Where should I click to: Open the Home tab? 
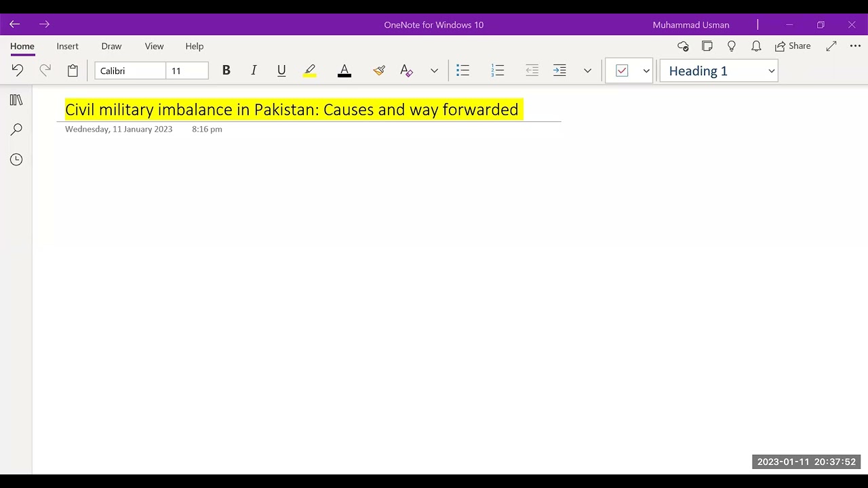22,46
